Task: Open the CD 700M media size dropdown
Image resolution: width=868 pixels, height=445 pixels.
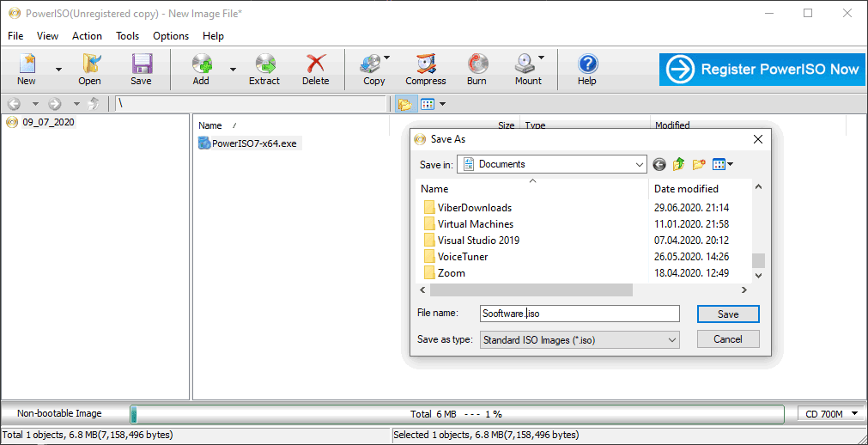Action: [x=831, y=413]
